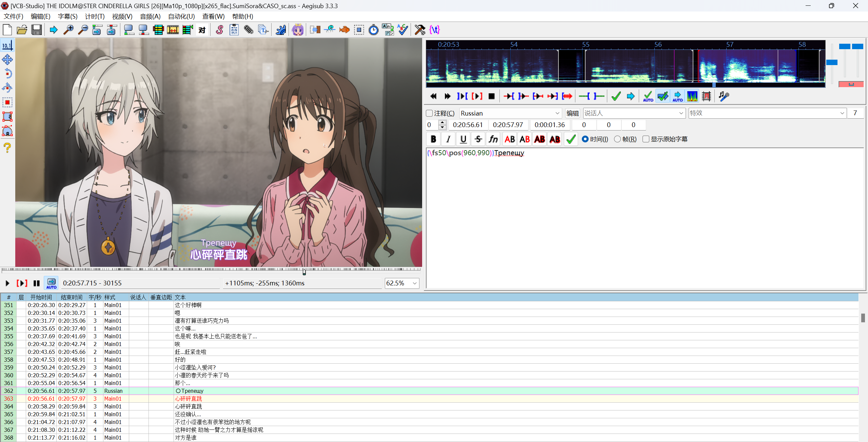The image size is (868, 442).
Task: Click the audio volume slider
Action: coord(857,46)
